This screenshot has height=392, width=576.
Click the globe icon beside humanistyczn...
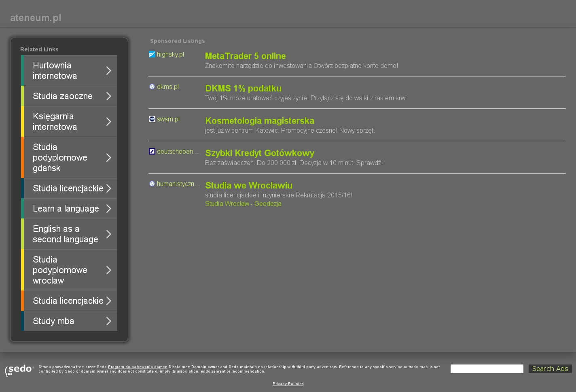(x=152, y=184)
